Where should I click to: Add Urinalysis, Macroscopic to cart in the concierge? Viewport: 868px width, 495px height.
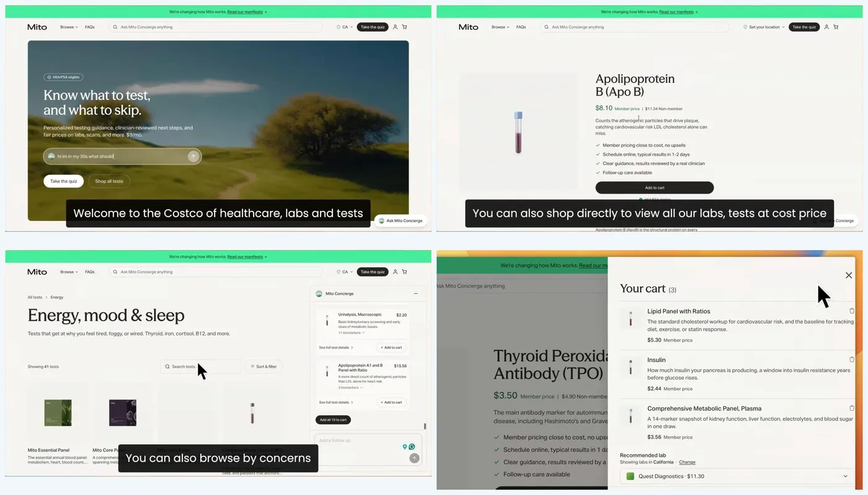point(391,347)
